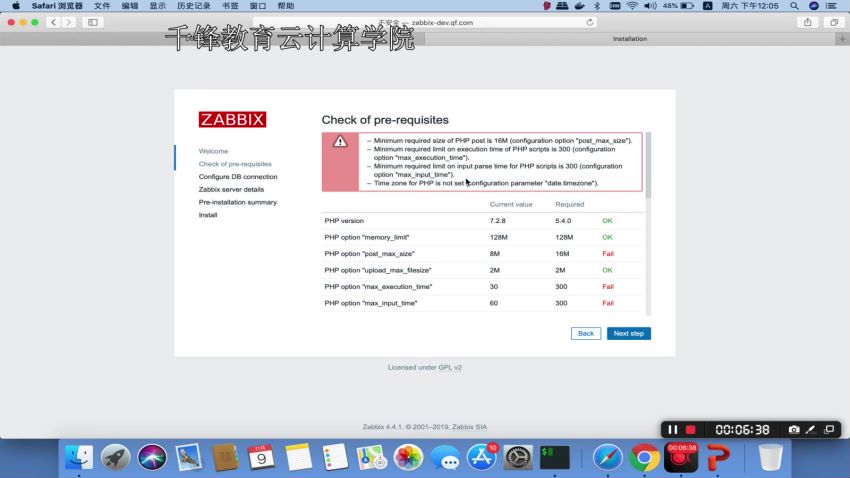
Task: Open the 文件 menu
Action: [102, 6]
